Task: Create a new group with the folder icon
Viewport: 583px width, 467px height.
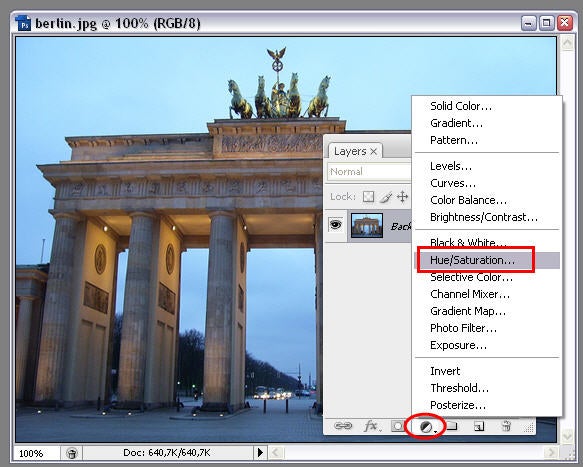Action: click(x=452, y=426)
